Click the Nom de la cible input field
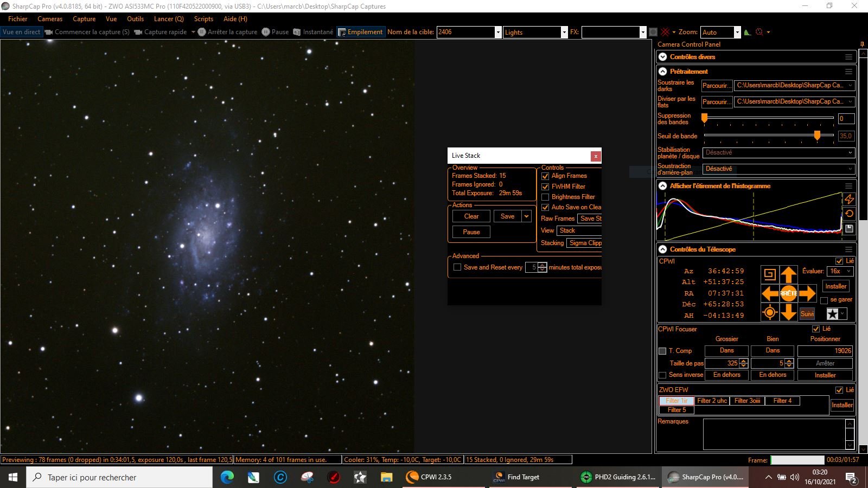 click(x=465, y=32)
